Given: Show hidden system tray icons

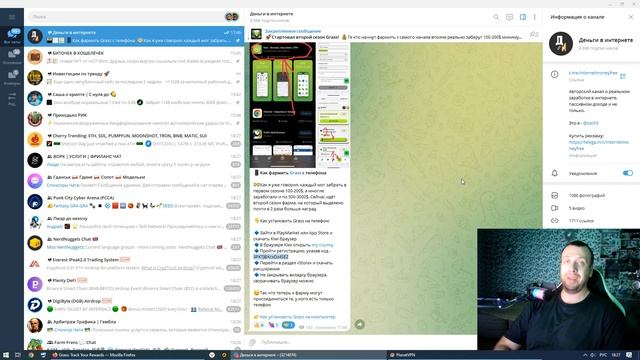Looking at the screenshot, I should coord(584,355).
